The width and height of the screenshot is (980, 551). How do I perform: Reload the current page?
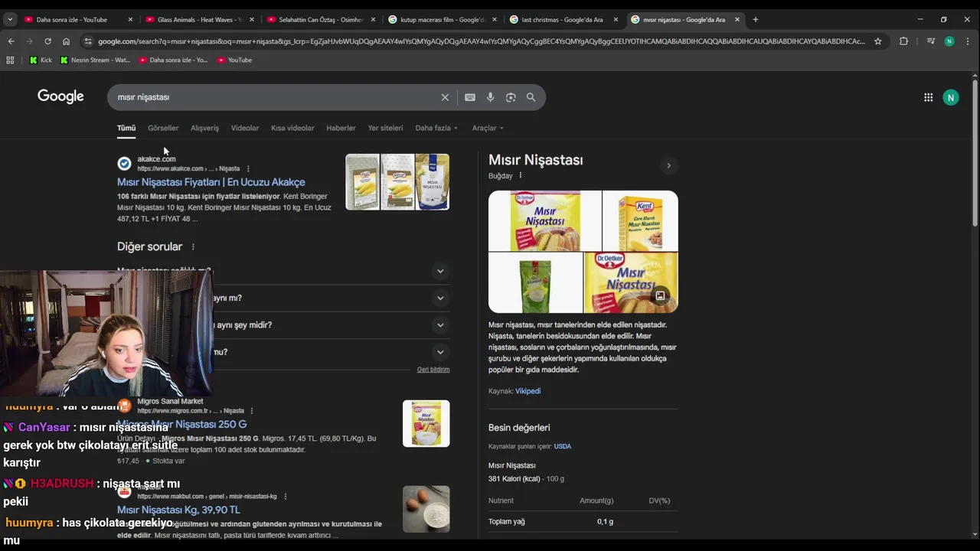(47, 41)
